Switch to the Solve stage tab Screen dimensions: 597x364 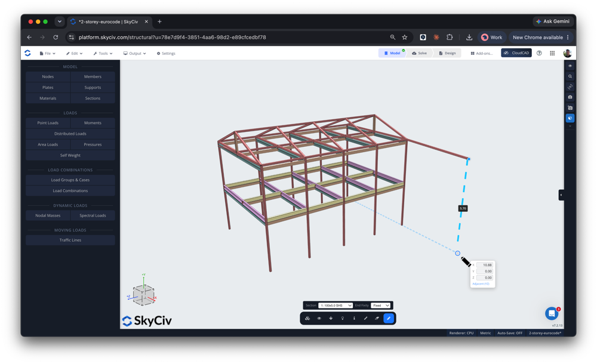click(420, 53)
